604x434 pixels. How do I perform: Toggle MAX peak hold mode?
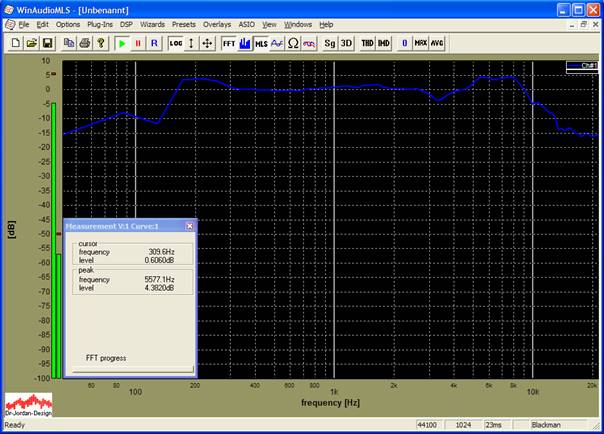pyautogui.click(x=420, y=44)
